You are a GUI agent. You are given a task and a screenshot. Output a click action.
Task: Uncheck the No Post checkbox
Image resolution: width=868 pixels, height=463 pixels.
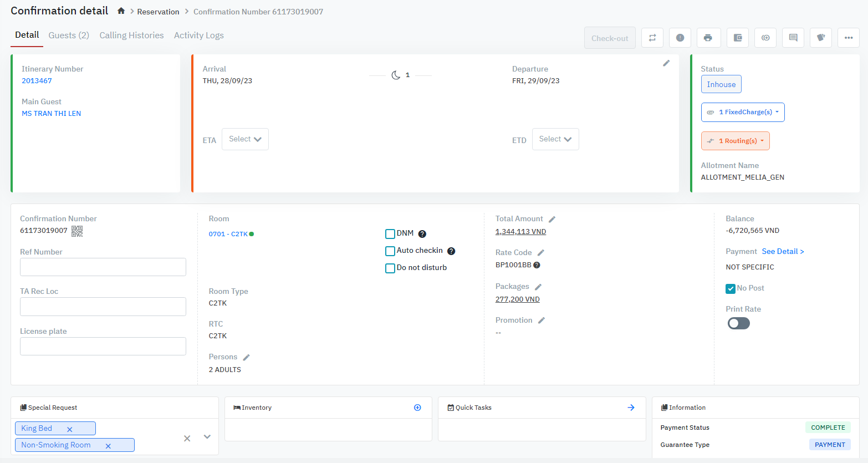731,288
